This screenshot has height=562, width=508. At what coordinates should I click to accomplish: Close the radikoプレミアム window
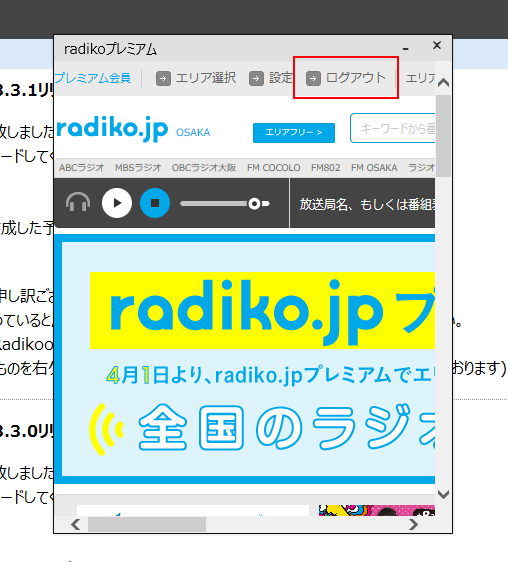coord(437,45)
